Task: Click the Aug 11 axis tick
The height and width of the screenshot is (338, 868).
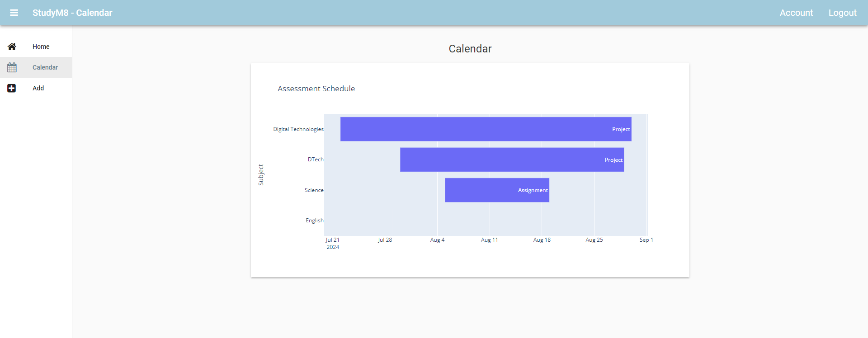Action: tap(490, 240)
